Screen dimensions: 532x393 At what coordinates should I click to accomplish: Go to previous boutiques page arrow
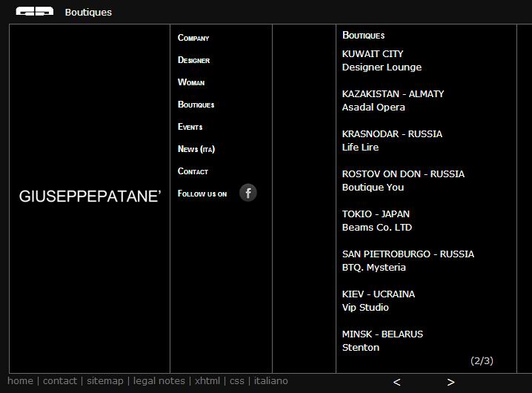(396, 382)
